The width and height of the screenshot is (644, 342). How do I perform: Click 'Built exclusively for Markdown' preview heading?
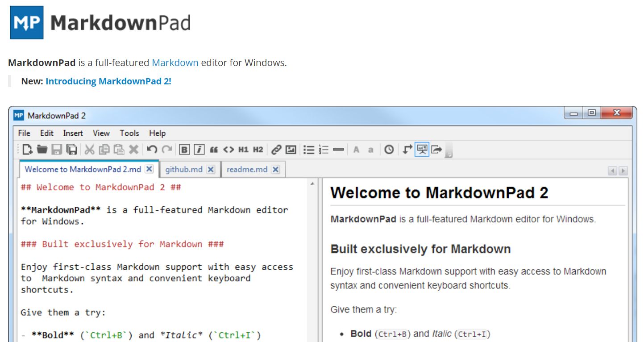(420, 249)
